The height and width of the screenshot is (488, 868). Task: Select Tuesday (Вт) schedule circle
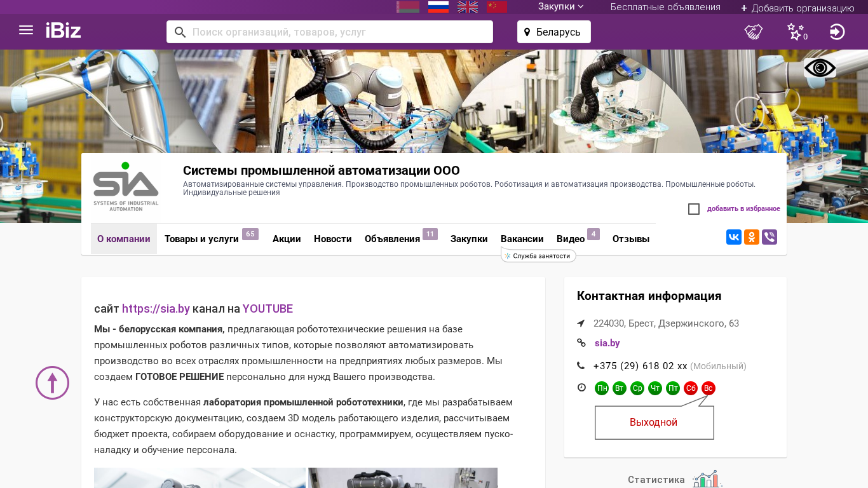coord(620,388)
